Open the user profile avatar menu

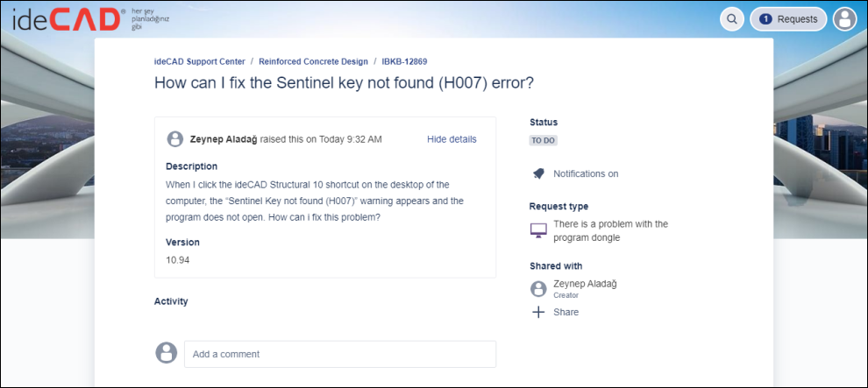[844, 19]
